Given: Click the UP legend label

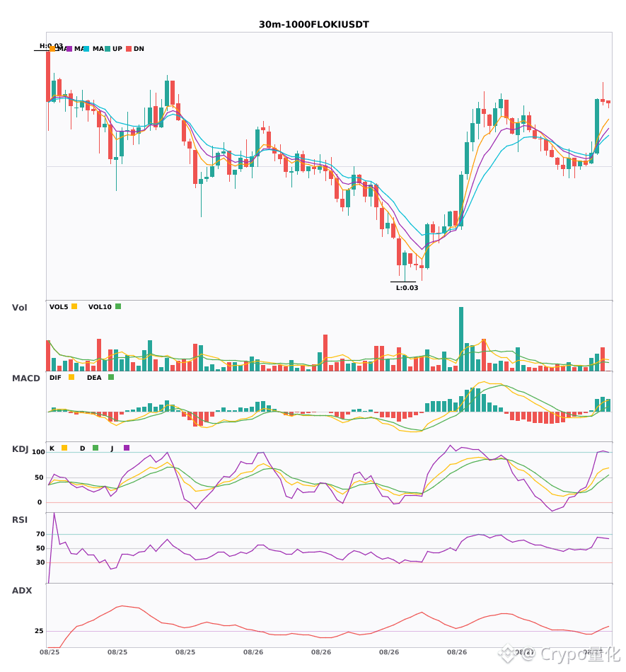Looking at the screenshot, I should coord(117,49).
